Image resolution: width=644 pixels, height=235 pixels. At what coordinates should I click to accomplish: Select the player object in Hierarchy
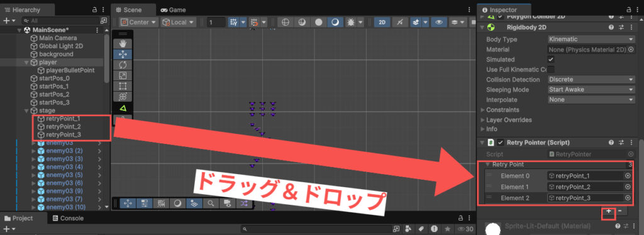coord(48,62)
